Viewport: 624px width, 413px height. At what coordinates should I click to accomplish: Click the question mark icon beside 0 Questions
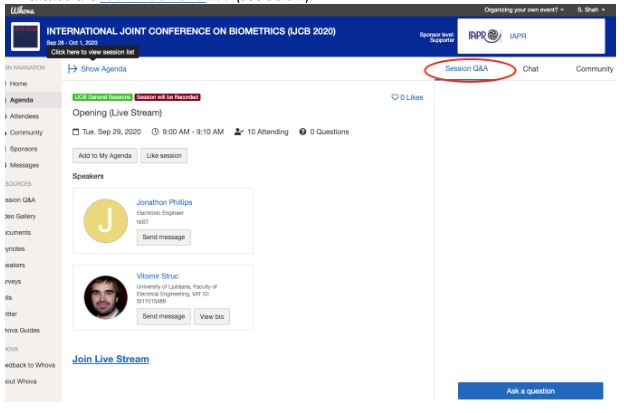pyautogui.click(x=303, y=132)
